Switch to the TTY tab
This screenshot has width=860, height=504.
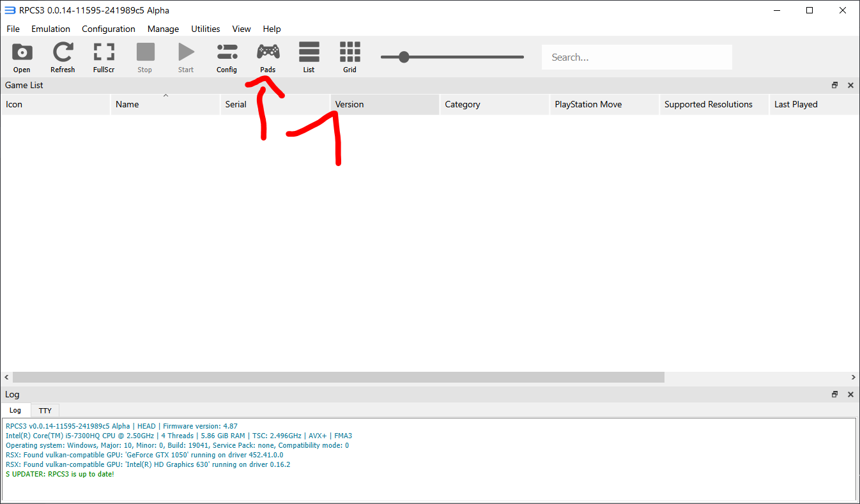(x=45, y=411)
